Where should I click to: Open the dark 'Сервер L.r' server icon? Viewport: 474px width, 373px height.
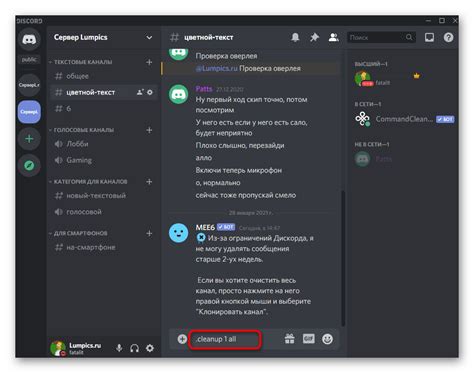click(x=29, y=85)
